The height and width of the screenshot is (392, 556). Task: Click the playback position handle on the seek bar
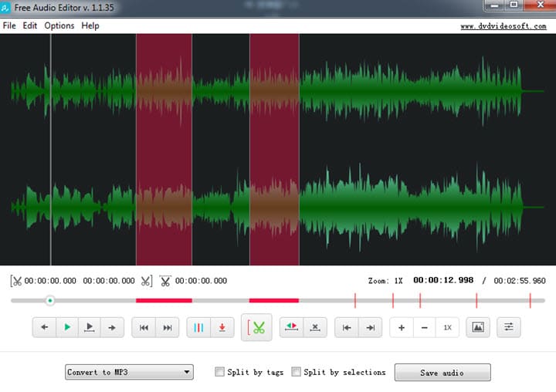coord(49,300)
